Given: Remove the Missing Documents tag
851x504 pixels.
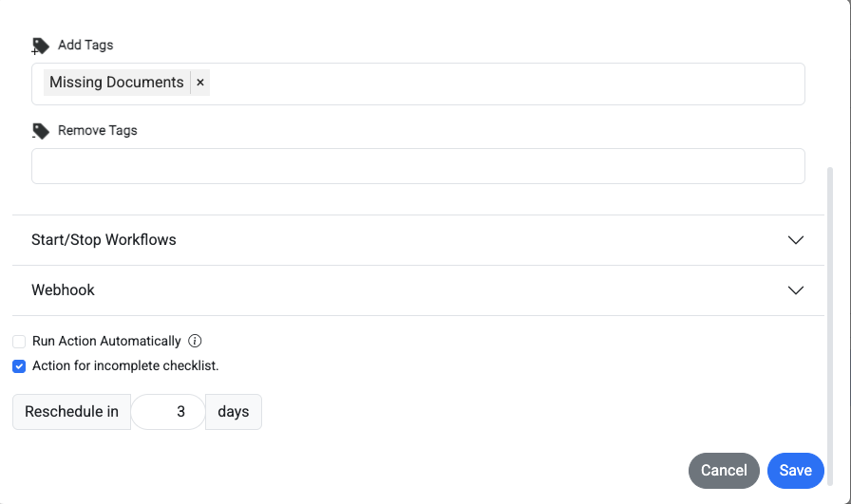Looking at the screenshot, I should click(x=200, y=83).
